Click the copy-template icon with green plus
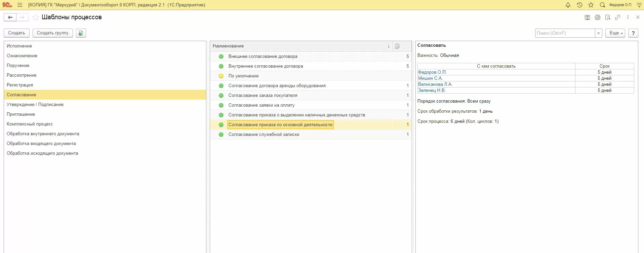Image resolution: width=644 pixels, height=253 pixels. pos(81,33)
